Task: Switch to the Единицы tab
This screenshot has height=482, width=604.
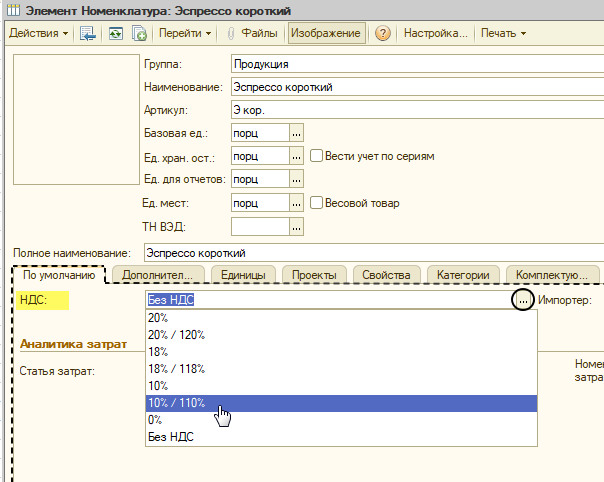Action: click(243, 275)
